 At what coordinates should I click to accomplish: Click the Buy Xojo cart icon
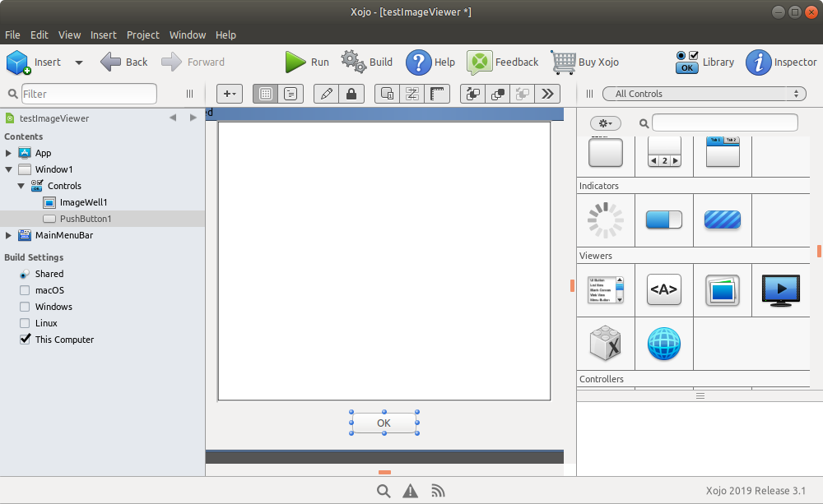click(x=564, y=62)
